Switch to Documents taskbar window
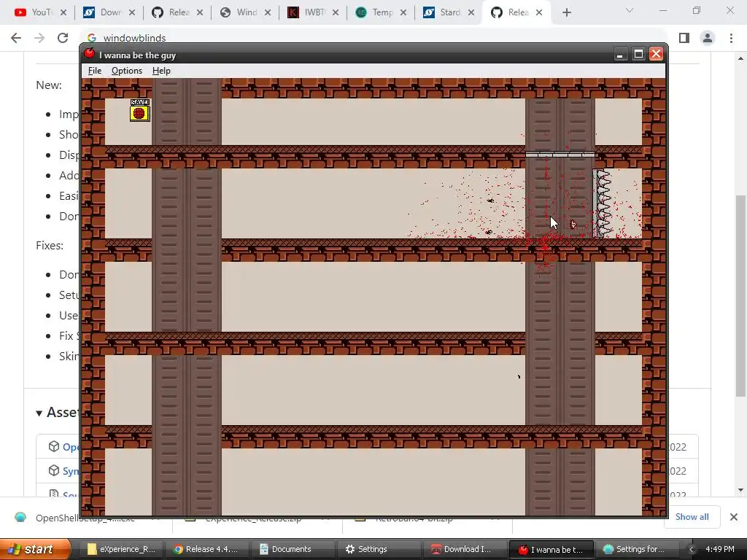This screenshot has height=560, width=747. (293, 549)
